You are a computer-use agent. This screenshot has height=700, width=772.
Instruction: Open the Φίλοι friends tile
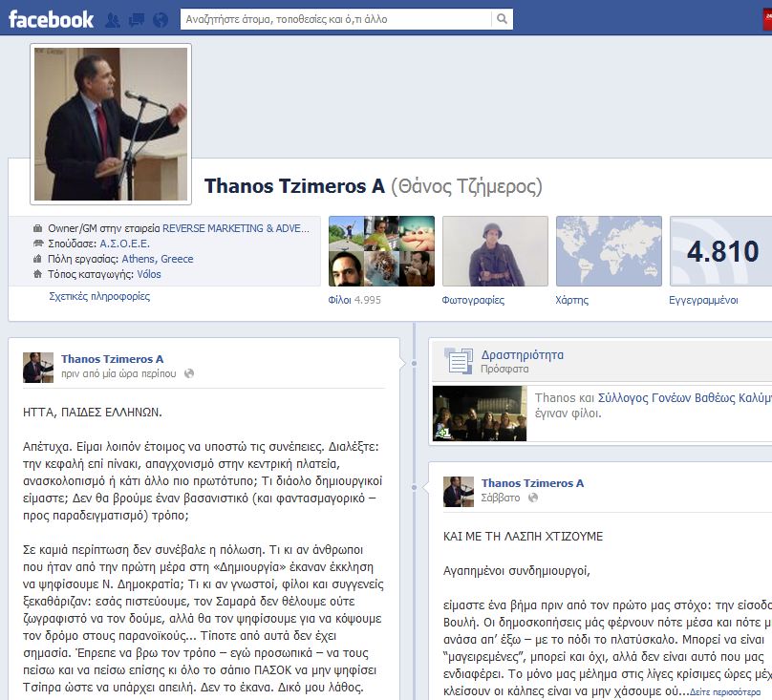[381, 252]
